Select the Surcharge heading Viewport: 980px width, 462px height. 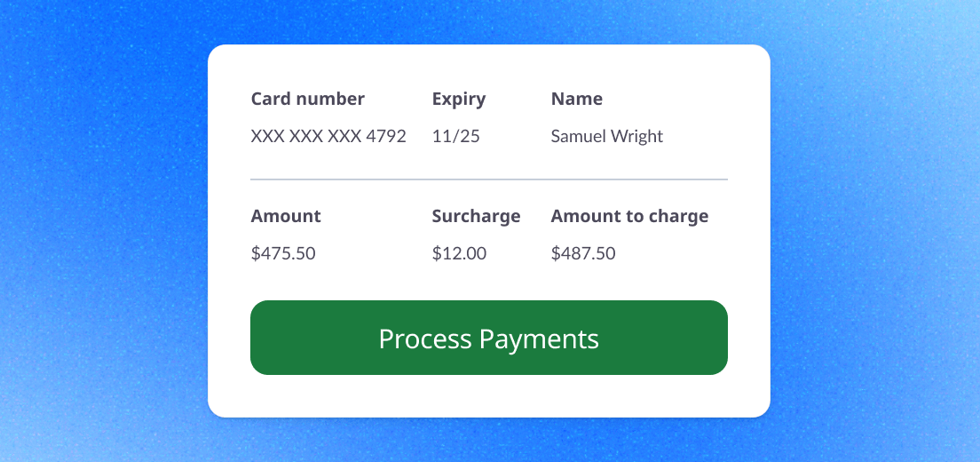tap(476, 216)
